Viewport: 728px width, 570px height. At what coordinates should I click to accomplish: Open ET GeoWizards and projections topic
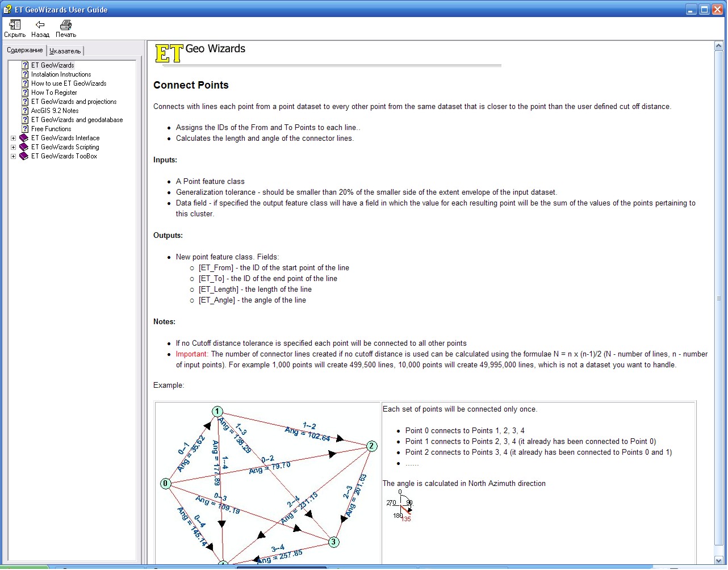pos(74,102)
